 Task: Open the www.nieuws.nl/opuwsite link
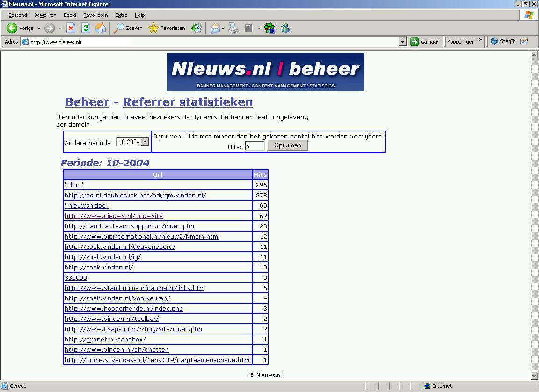(x=113, y=216)
